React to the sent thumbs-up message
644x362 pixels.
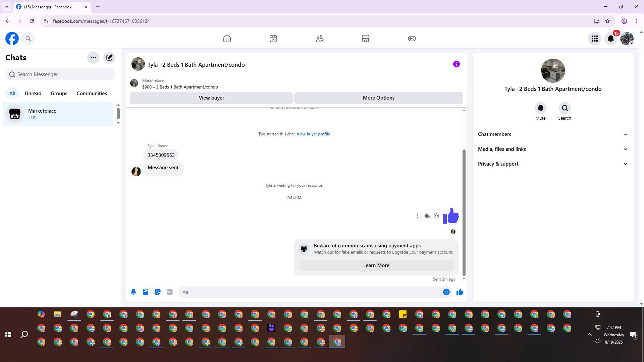coord(436,216)
